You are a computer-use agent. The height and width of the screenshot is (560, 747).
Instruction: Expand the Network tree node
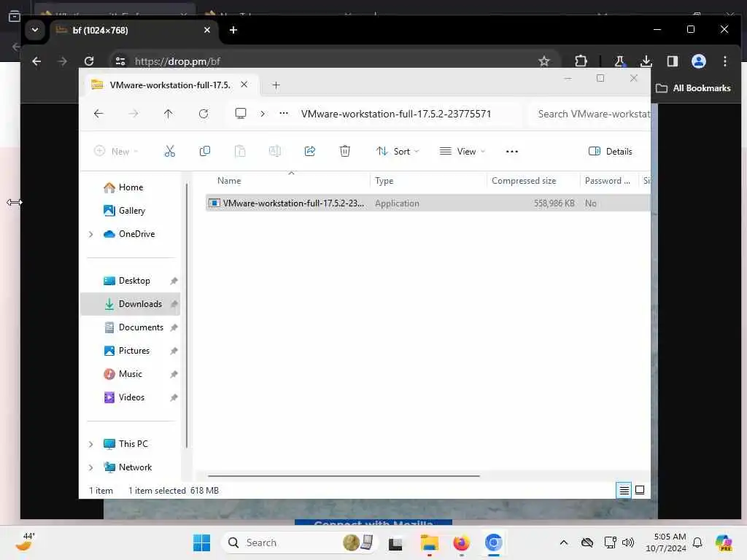[x=91, y=467]
